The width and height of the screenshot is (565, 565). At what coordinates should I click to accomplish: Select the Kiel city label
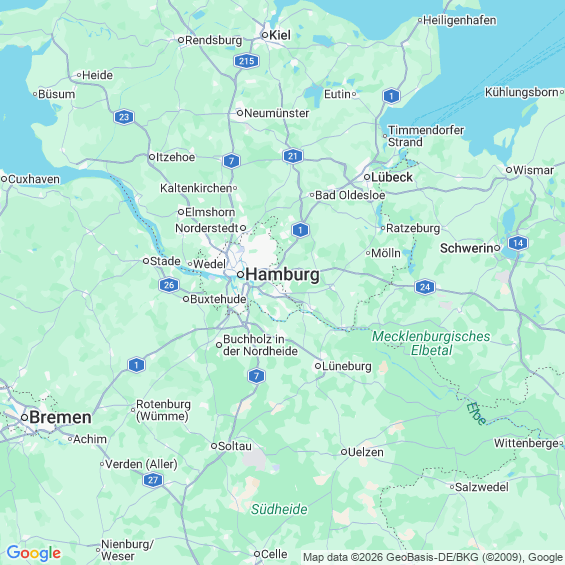click(280, 35)
